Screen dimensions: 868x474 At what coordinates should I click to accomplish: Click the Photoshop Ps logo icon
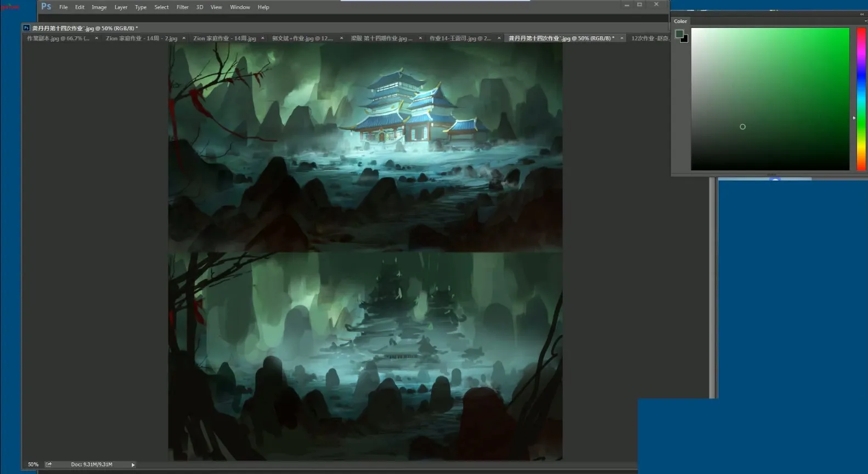pyautogui.click(x=46, y=7)
